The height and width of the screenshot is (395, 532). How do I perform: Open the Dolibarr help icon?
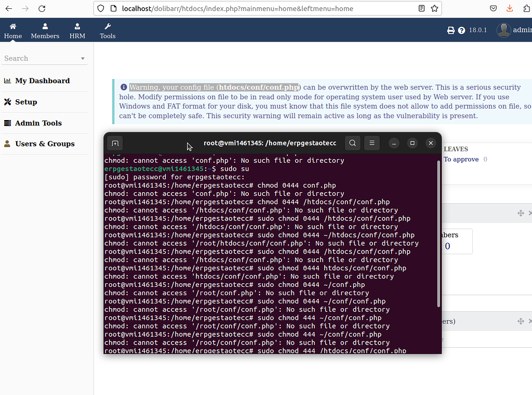462,30
